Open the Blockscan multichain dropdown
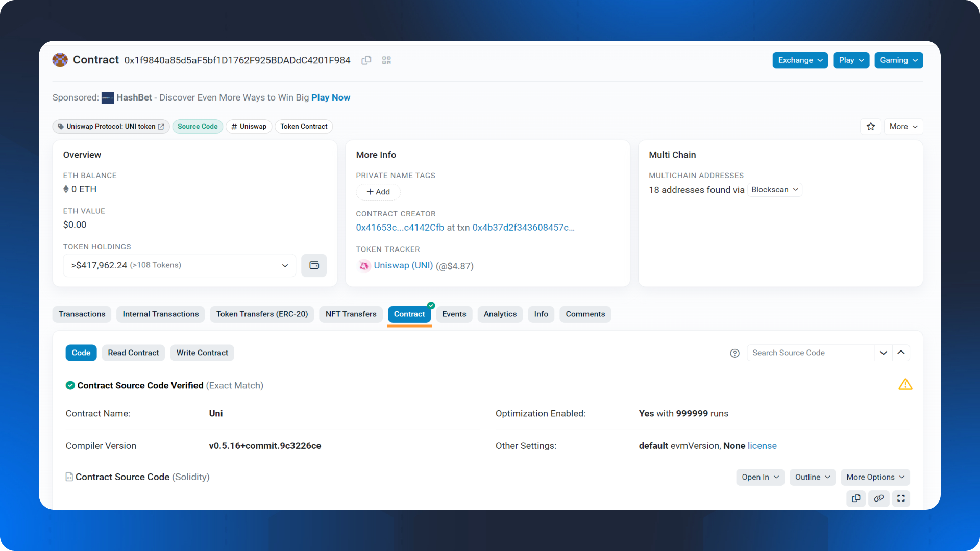This screenshot has height=551, width=980. (774, 190)
